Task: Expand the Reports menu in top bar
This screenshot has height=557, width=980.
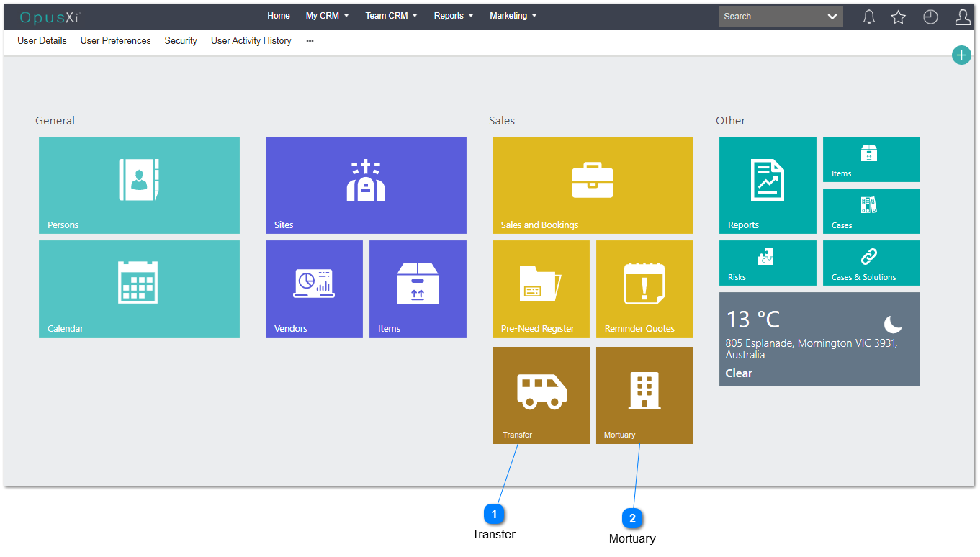Action: (x=454, y=16)
